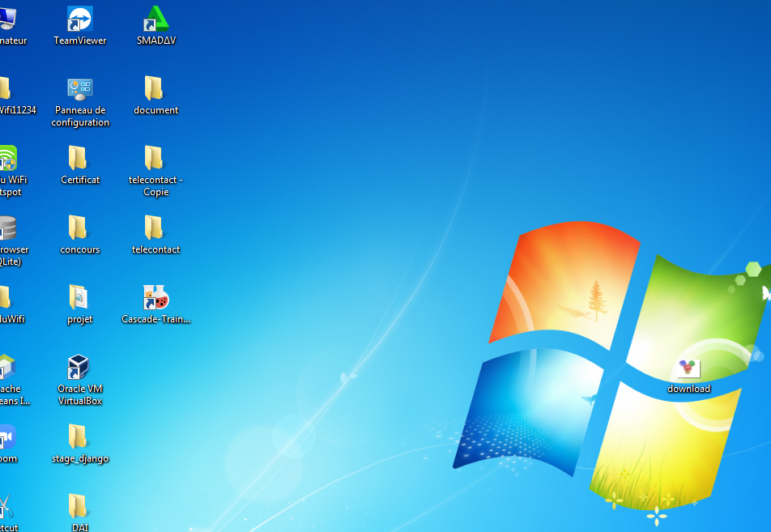Open Panneau de configuration icon
The image size is (771, 532).
79,89
